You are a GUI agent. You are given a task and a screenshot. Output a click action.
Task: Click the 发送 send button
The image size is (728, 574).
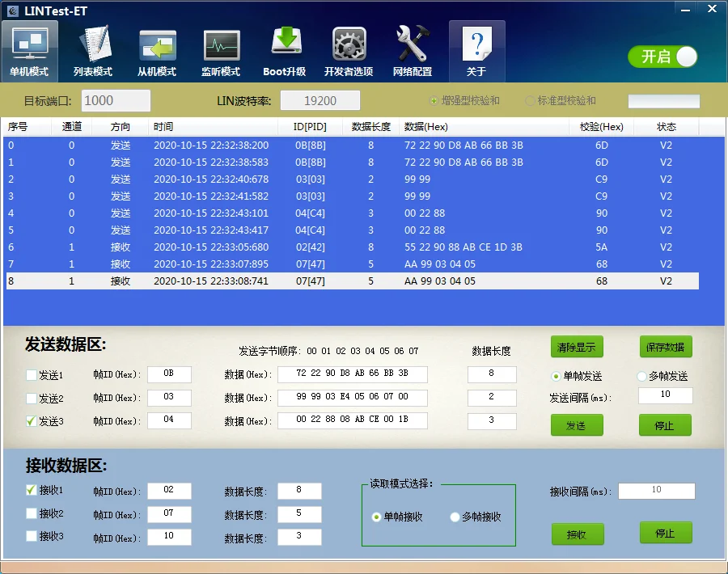point(577,425)
